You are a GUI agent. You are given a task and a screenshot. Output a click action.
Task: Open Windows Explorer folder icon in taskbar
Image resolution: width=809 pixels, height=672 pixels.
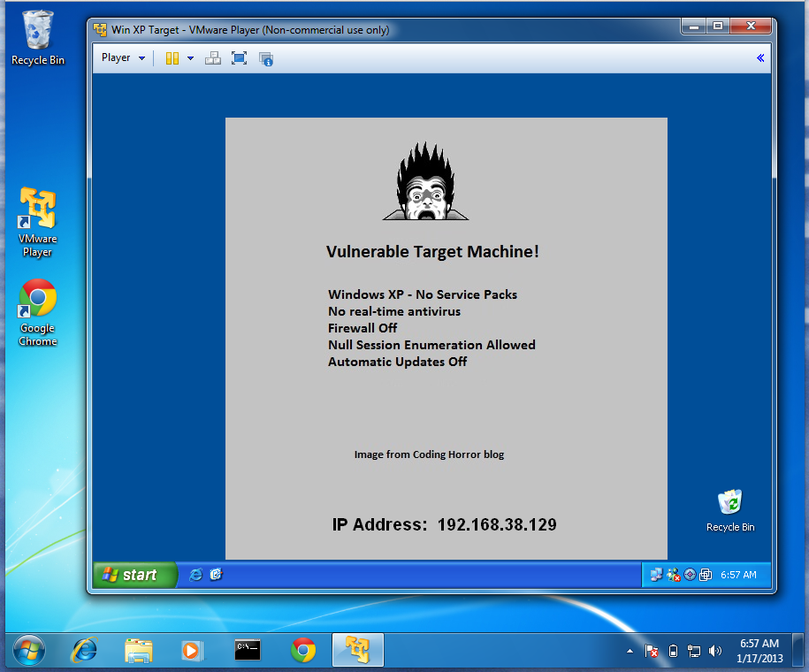[x=139, y=650]
